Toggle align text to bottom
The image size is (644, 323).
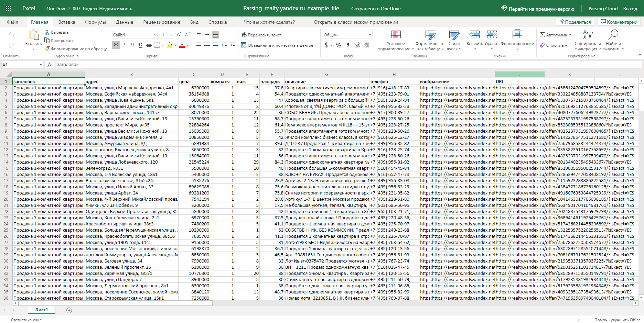coord(215,35)
